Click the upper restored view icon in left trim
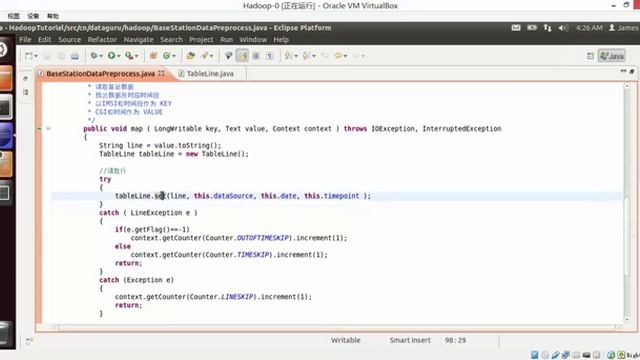Screen dimensions: 640x360 pyautogui.click(x=25, y=78)
